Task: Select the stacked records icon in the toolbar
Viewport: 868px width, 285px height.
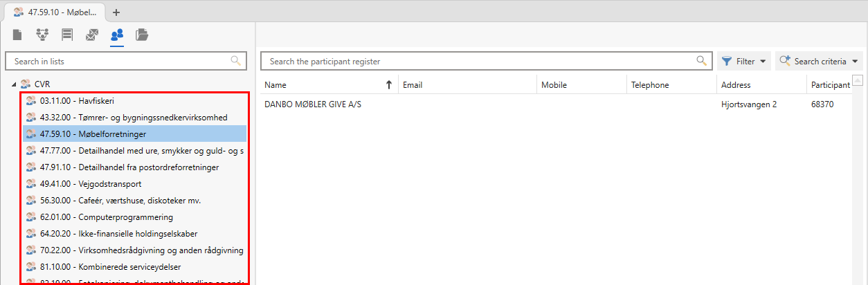Action: coord(67,35)
